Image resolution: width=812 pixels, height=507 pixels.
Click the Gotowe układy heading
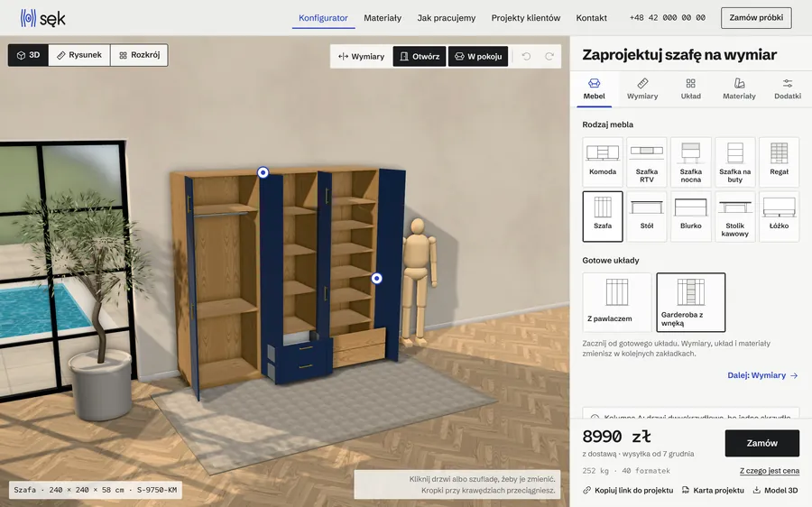pyautogui.click(x=611, y=261)
